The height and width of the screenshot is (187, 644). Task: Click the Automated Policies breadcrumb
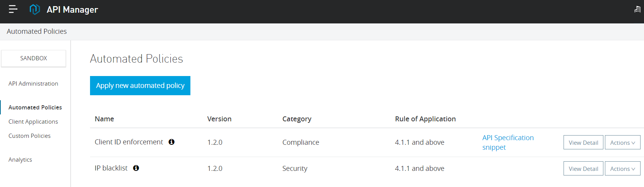(37, 31)
